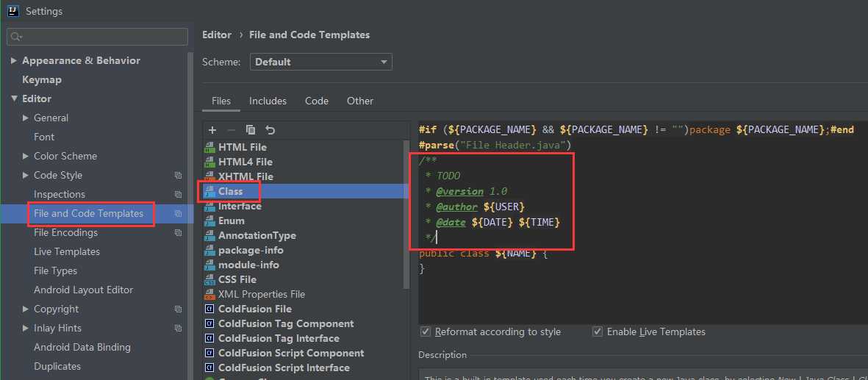
Task: Click the module-info template icon
Action: [209, 265]
